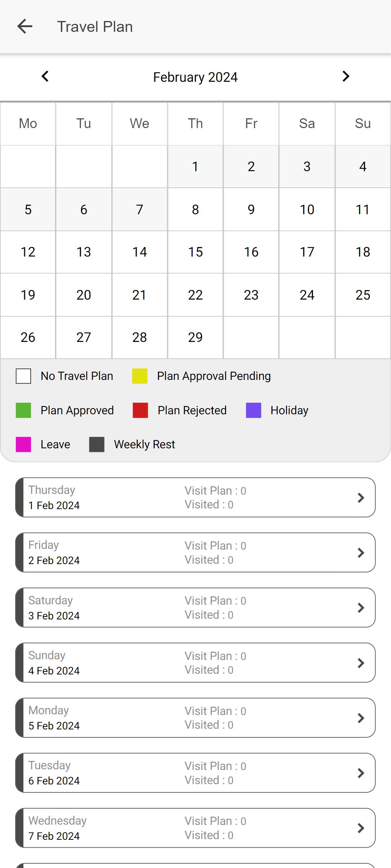Select date 29 in the calendar
This screenshot has width=391, height=868.
195,338
